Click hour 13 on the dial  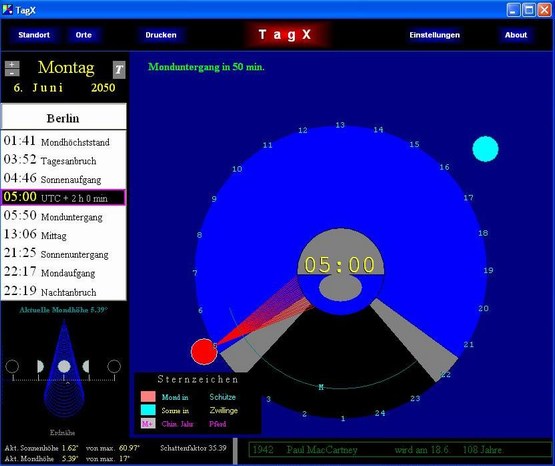pos(340,125)
